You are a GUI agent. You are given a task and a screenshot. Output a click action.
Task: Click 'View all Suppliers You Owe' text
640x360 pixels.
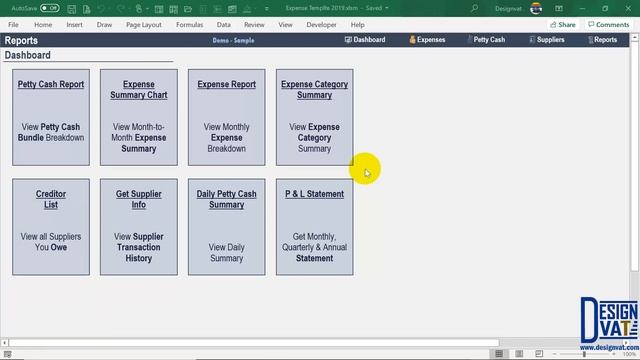coord(51,242)
